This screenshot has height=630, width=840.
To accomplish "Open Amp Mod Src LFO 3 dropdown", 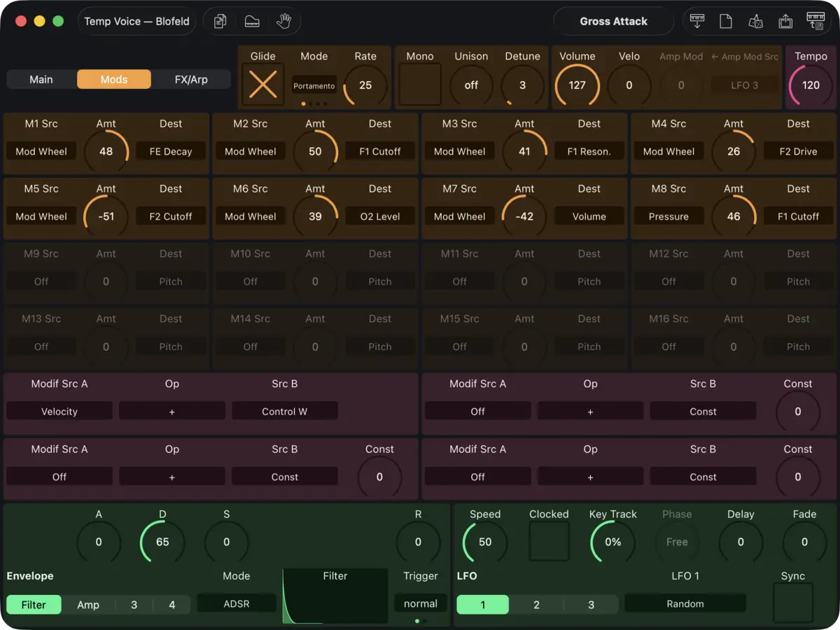I will pyautogui.click(x=745, y=85).
